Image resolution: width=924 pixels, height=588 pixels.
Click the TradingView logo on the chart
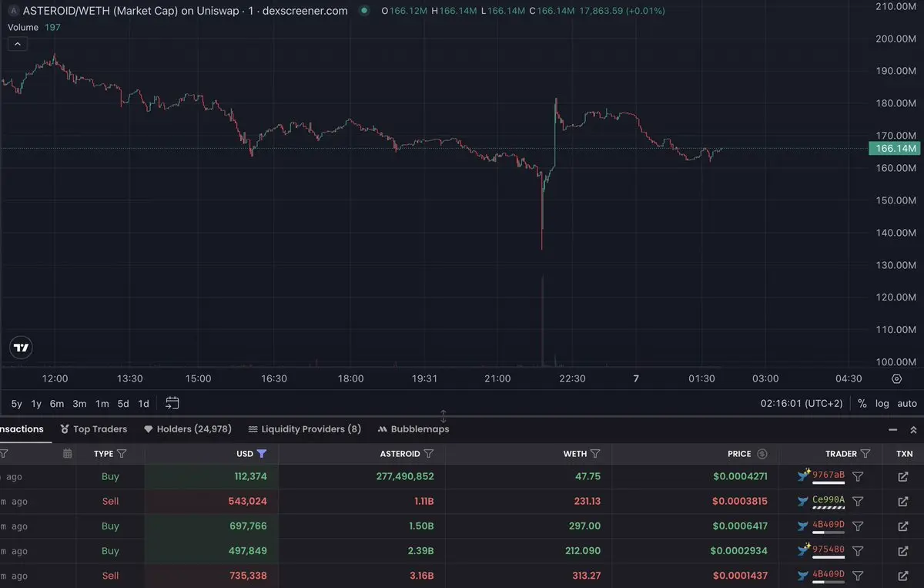coord(22,348)
